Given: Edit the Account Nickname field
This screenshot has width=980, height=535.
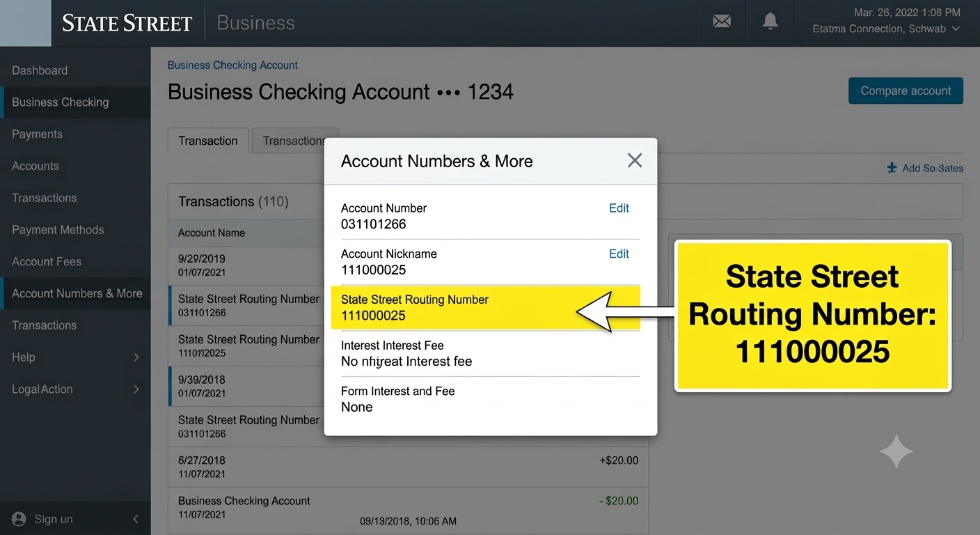Looking at the screenshot, I should point(619,254).
